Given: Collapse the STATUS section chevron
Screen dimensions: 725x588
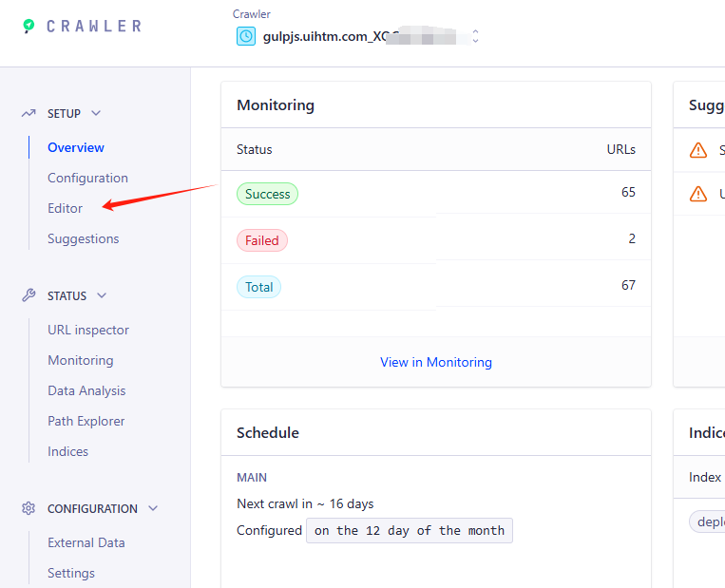Looking at the screenshot, I should coord(102,295).
